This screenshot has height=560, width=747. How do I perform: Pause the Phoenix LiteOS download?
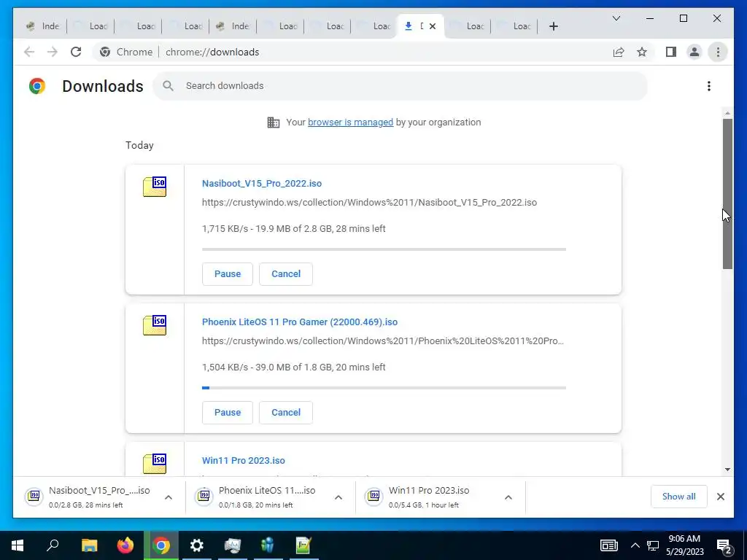(x=228, y=413)
